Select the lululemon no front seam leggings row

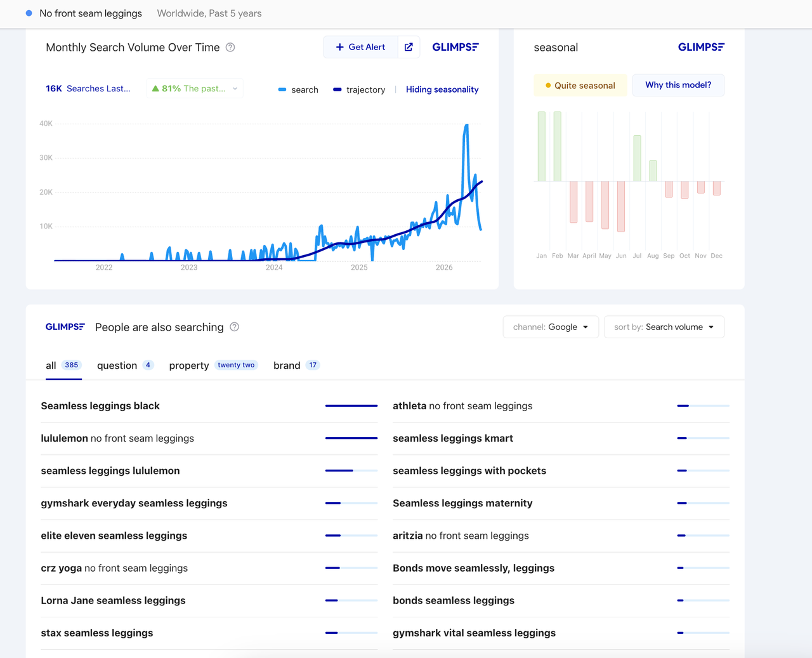pyautogui.click(x=209, y=438)
